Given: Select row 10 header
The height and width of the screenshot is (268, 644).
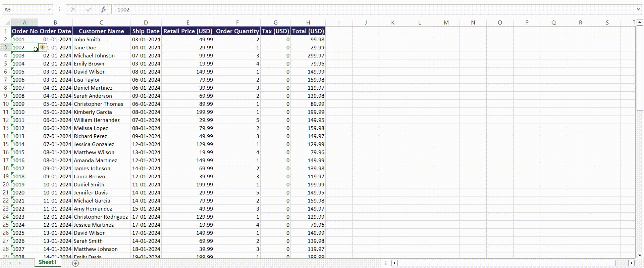Looking at the screenshot, I should [6, 104].
